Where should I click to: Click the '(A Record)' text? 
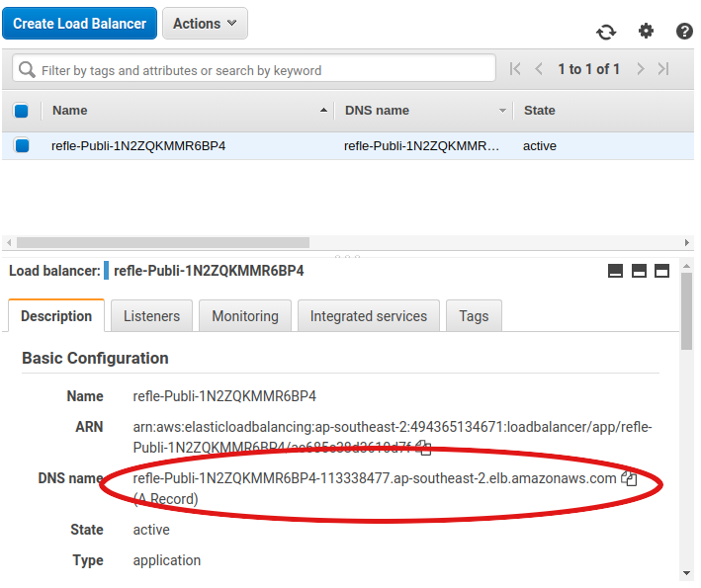pyautogui.click(x=165, y=499)
